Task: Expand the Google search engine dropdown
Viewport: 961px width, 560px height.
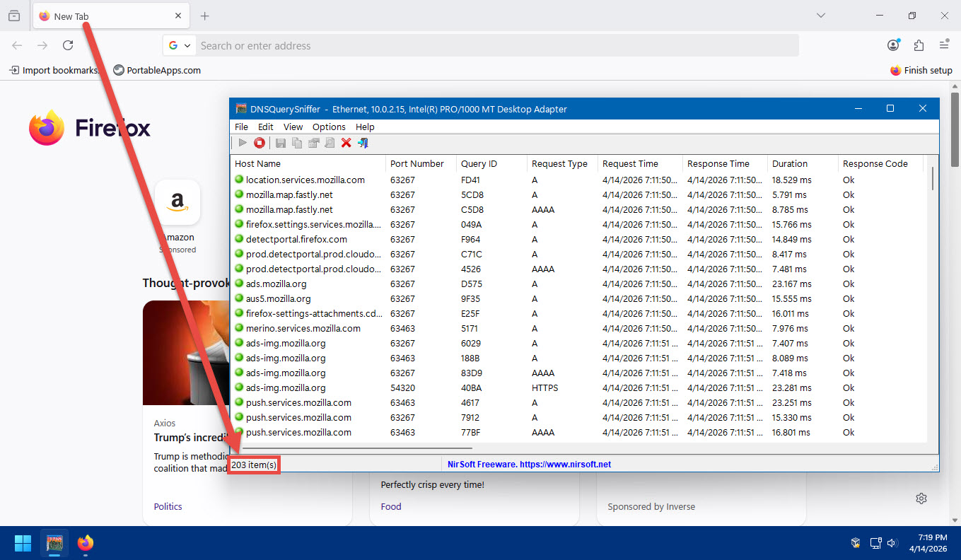Action: click(180, 45)
